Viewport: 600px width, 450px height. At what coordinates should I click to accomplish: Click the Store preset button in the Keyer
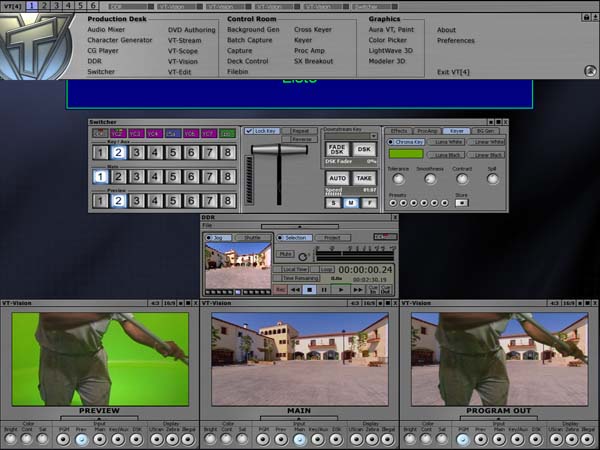[461, 203]
